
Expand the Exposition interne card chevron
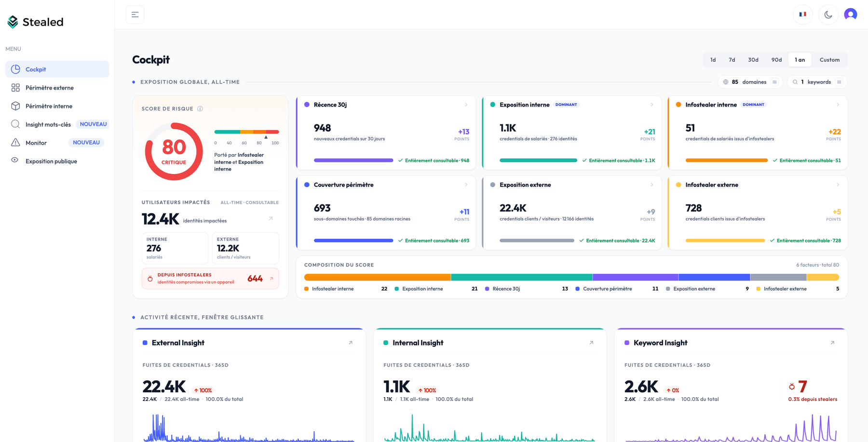[652, 105]
